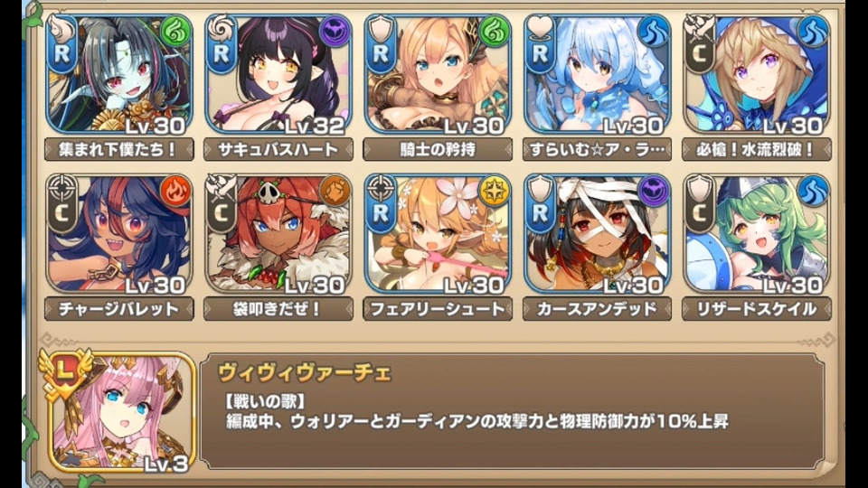This screenshot has height=488, width=868.
Task: Choose the 必槍！水流烈破！ character portrait
Action: (x=757, y=74)
